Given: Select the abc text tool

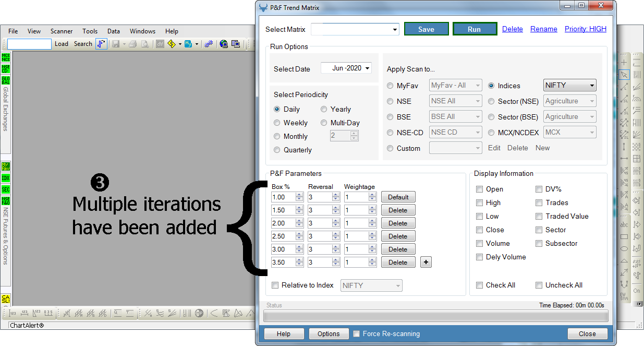Looking at the screenshot, I should [x=624, y=225].
